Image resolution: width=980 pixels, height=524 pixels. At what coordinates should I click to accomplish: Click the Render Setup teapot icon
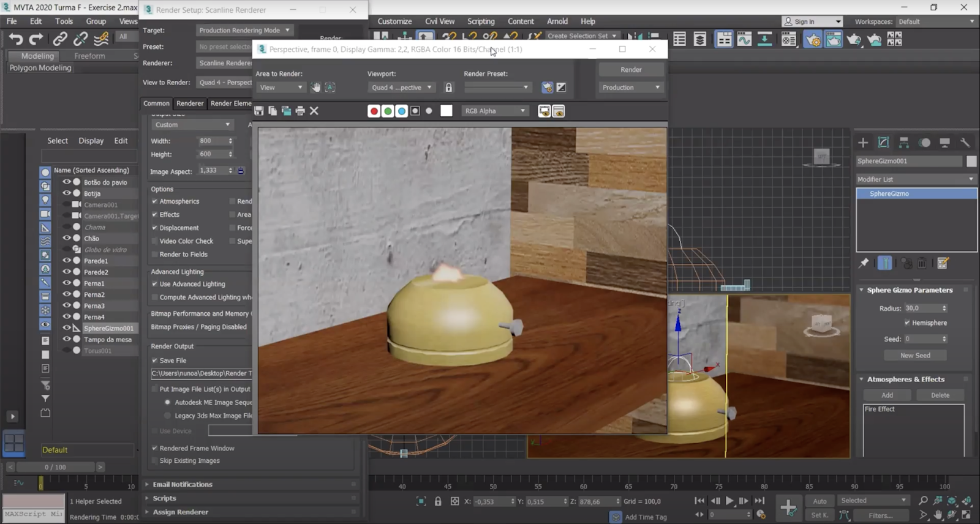[812, 40]
